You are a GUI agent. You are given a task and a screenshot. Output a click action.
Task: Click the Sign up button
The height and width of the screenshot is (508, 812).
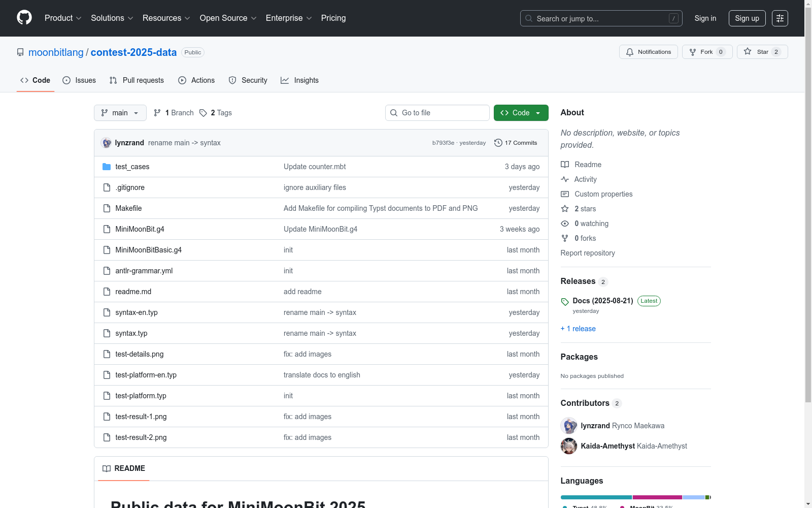[747, 18]
